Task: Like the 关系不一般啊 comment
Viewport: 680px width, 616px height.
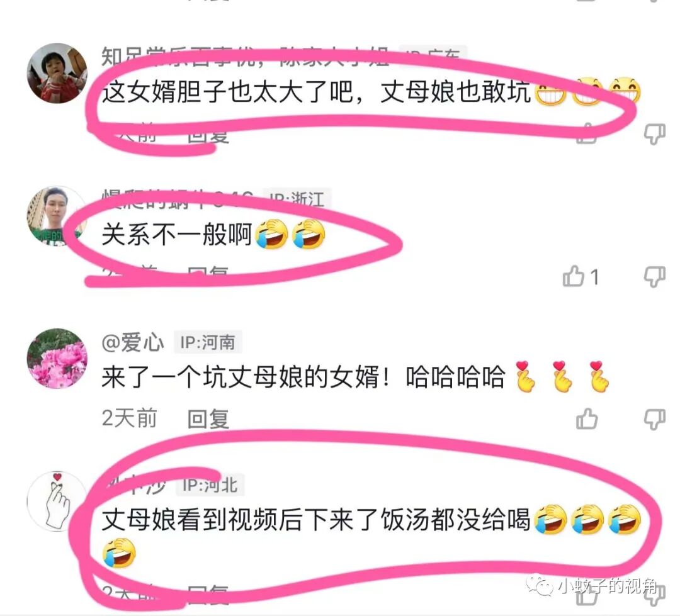Action: click(574, 277)
